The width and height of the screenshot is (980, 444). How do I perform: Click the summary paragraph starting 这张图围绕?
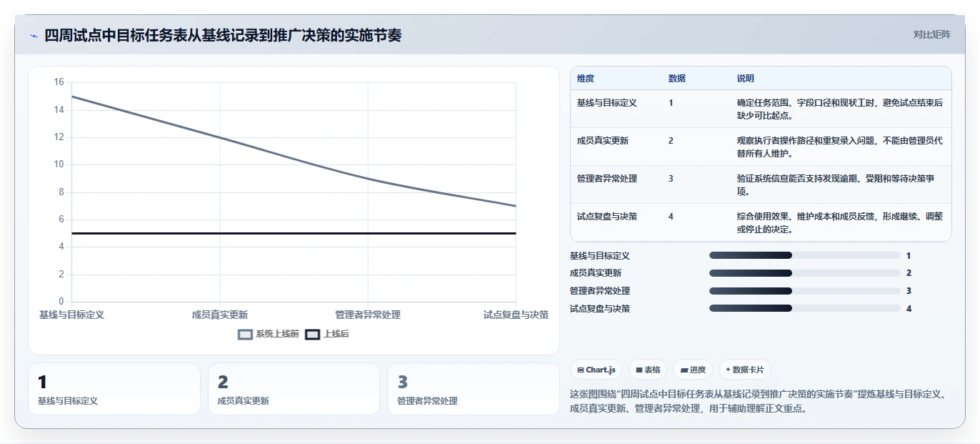[759, 401]
